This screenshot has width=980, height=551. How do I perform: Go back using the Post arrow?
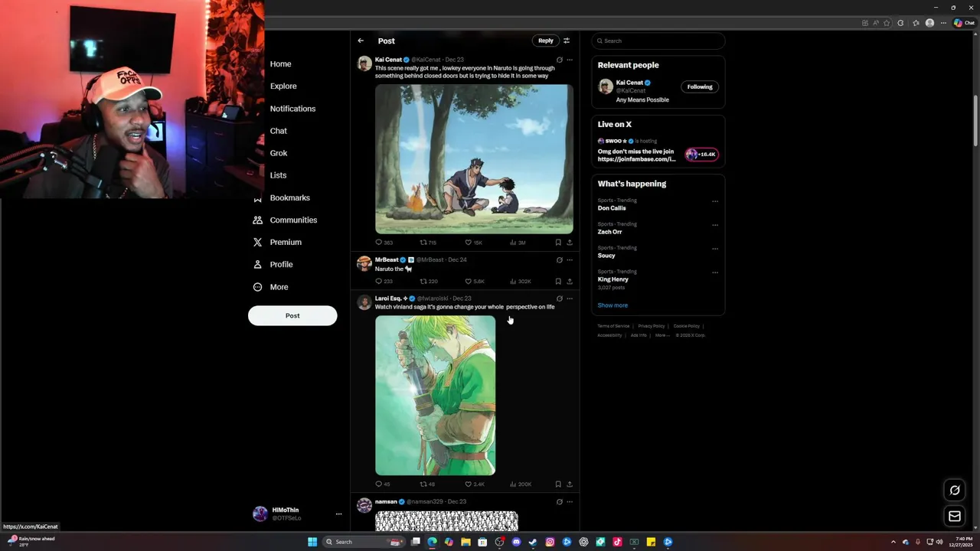(x=361, y=41)
